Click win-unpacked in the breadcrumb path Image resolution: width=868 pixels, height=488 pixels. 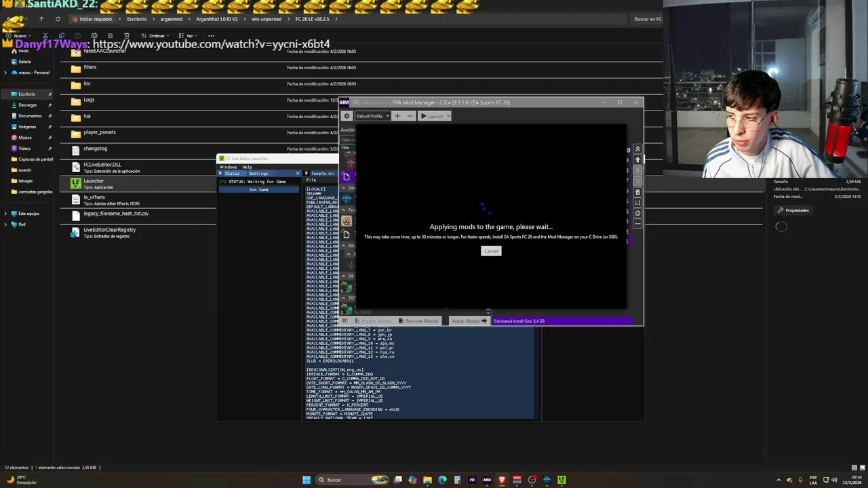coord(267,19)
